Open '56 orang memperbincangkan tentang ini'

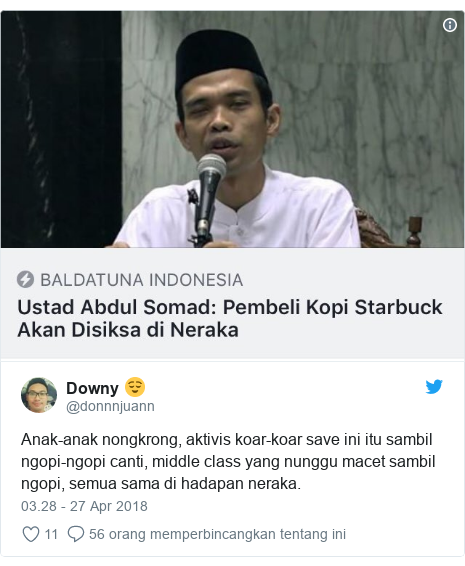[x=217, y=534]
